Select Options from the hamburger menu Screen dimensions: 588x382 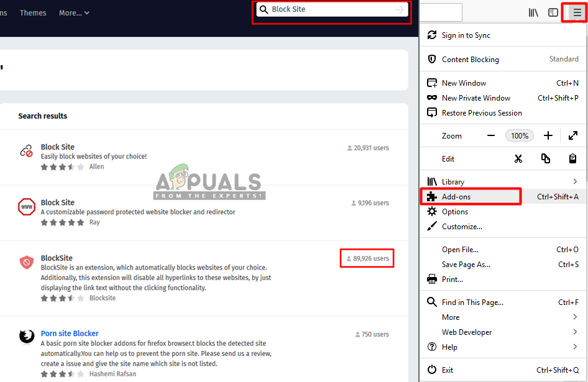pyautogui.click(x=452, y=211)
